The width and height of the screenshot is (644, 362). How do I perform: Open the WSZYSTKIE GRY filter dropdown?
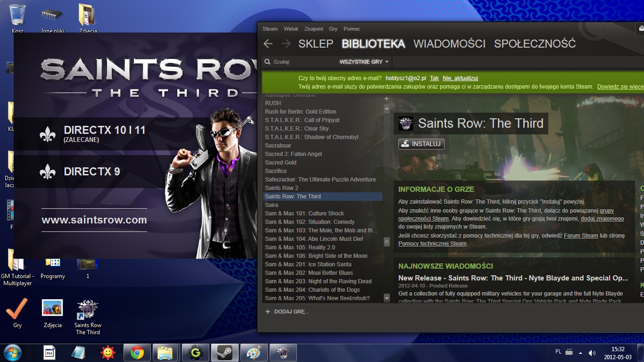pyautogui.click(x=364, y=62)
